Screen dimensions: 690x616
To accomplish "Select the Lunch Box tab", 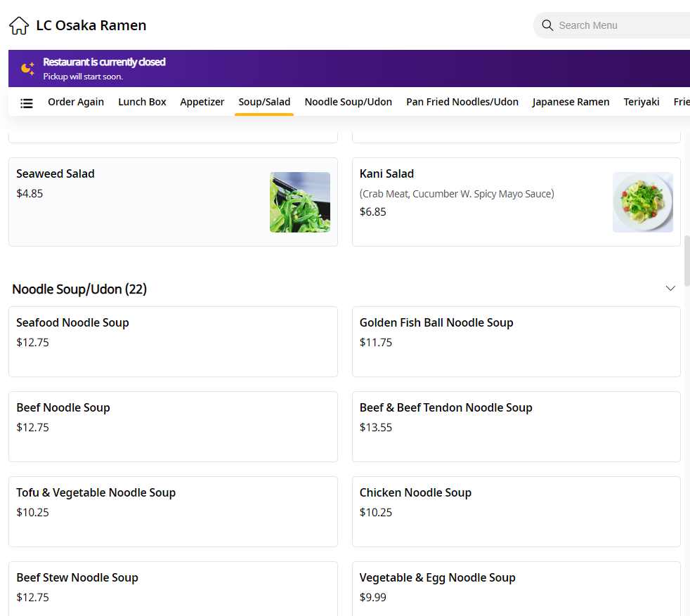I will coord(142,102).
